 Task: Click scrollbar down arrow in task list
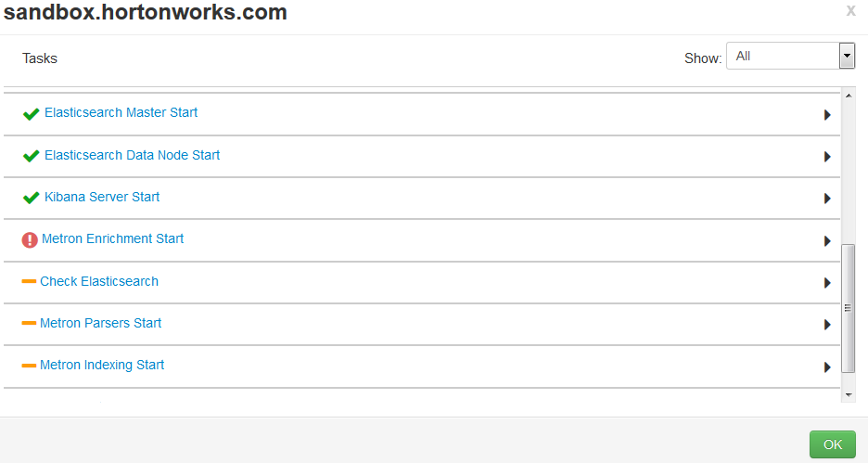pos(848,395)
